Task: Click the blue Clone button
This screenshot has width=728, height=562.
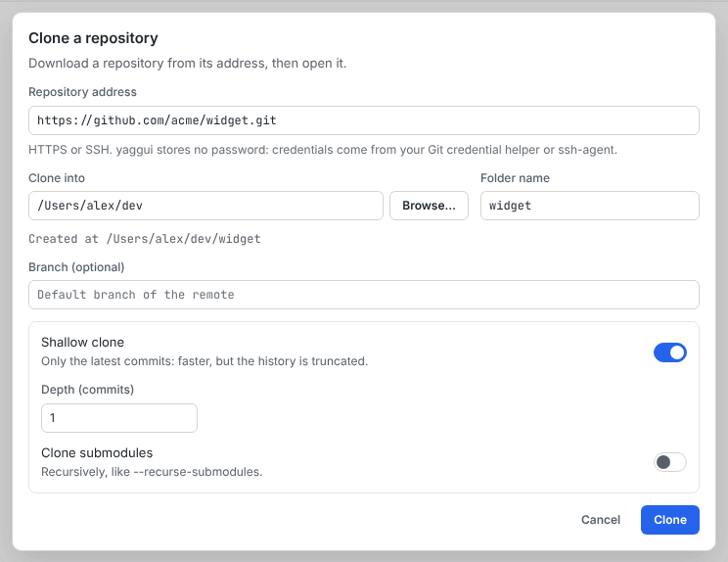Action: 670,520
